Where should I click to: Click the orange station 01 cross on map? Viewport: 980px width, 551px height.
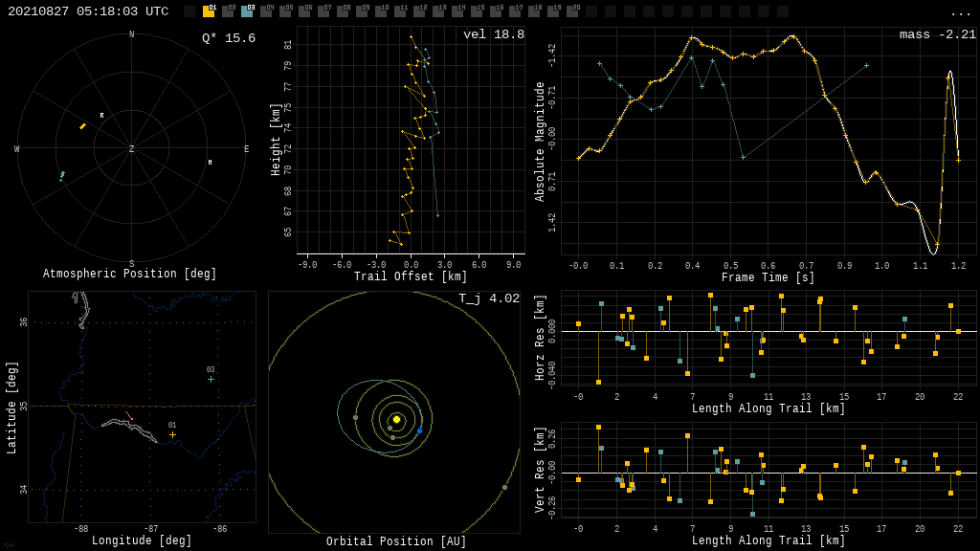[x=172, y=434]
